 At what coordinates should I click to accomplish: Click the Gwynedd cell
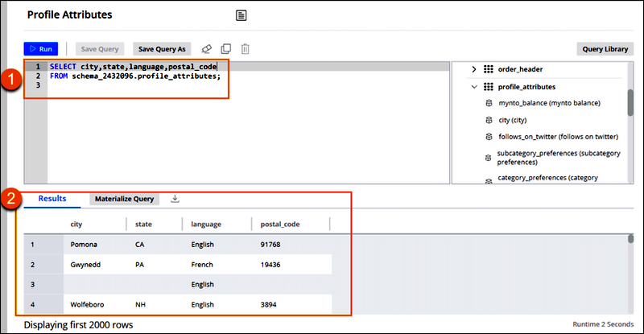pos(85,265)
